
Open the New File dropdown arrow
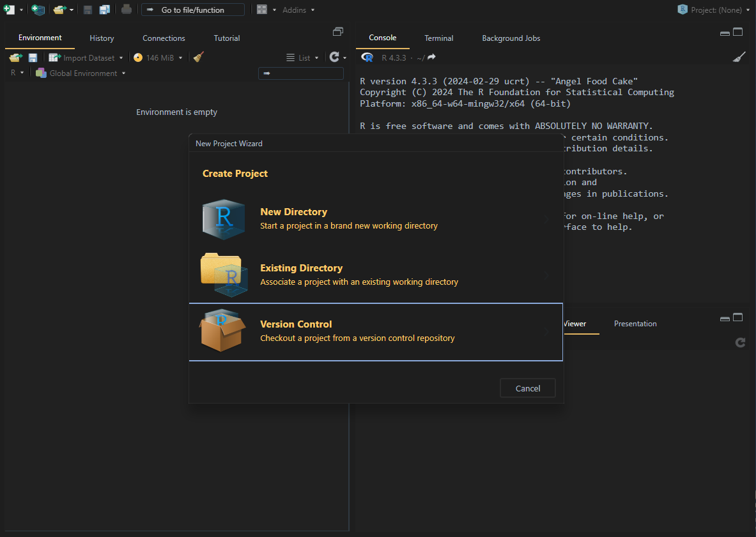tap(21, 10)
